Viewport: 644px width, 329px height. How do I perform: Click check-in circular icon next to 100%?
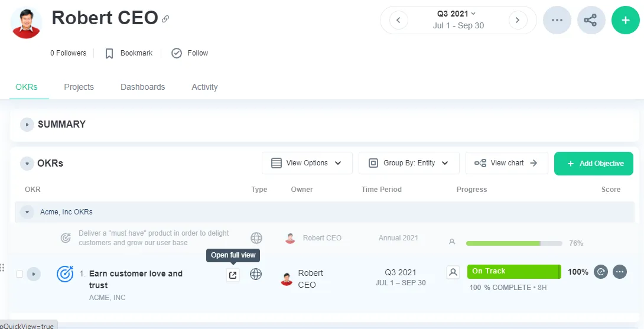(601, 272)
